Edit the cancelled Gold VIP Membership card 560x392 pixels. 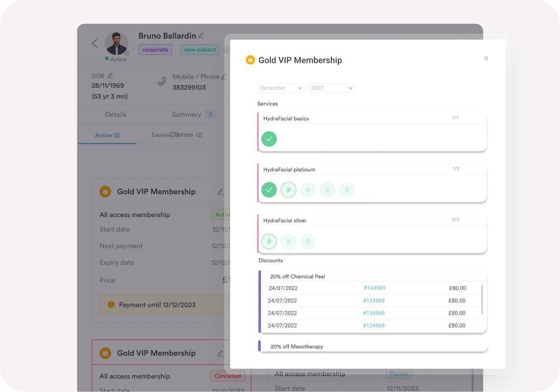(220, 353)
